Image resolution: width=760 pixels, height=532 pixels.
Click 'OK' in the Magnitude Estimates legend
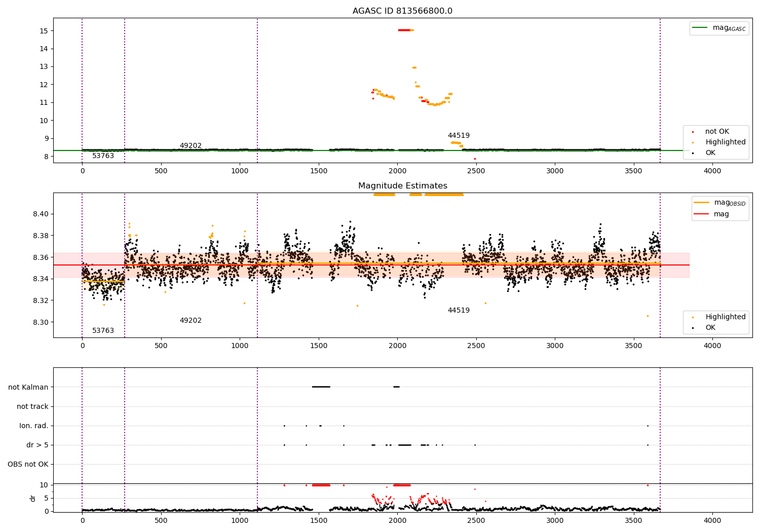[710, 328]
